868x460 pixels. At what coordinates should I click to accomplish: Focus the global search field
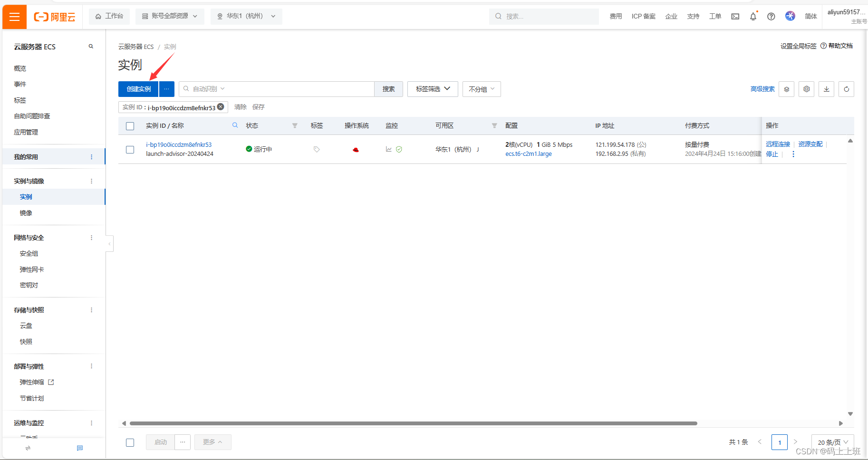click(544, 16)
